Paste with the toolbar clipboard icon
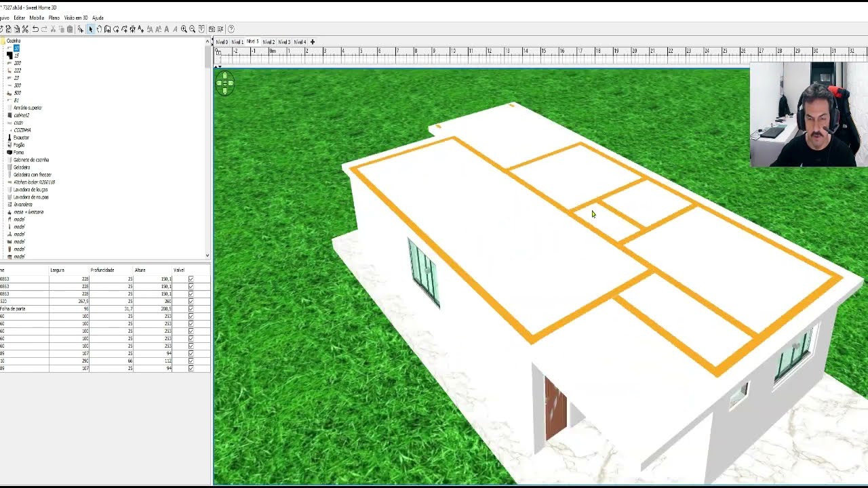The image size is (868, 488). point(70,29)
